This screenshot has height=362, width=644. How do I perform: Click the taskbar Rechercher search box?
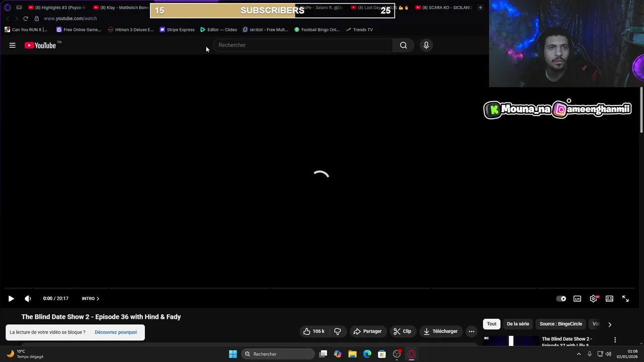pos(278,354)
